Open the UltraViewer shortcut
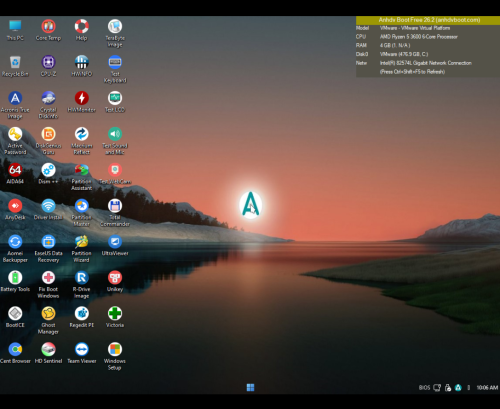 click(115, 246)
